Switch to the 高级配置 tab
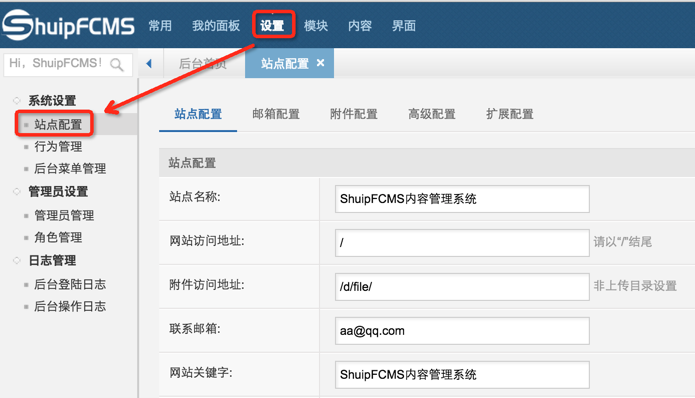Image resolution: width=695 pixels, height=398 pixels. click(x=432, y=114)
